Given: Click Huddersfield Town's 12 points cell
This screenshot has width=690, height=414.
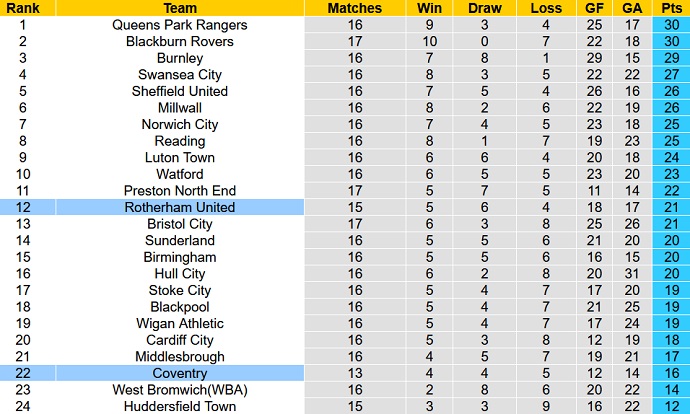Looking at the screenshot, I should tap(669, 406).
